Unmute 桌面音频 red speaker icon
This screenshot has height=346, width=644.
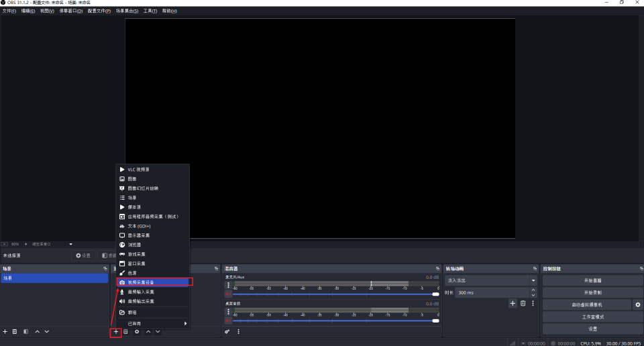click(228, 320)
